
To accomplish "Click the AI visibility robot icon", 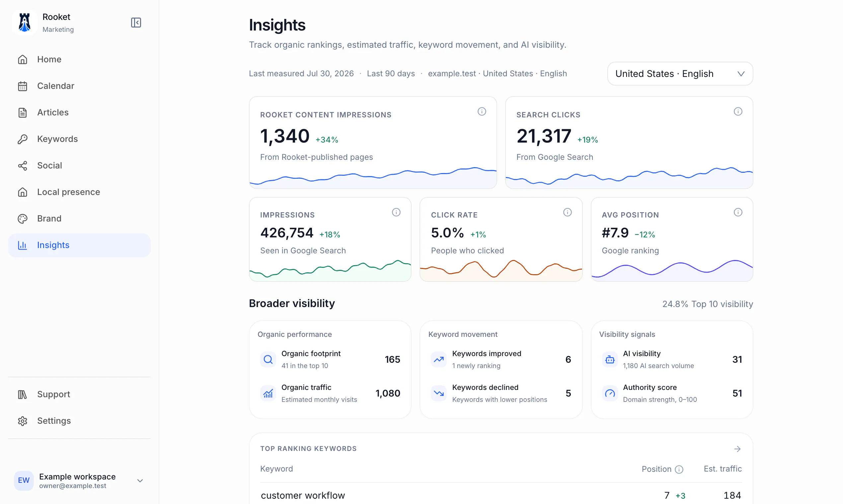I will tap(610, 359).
